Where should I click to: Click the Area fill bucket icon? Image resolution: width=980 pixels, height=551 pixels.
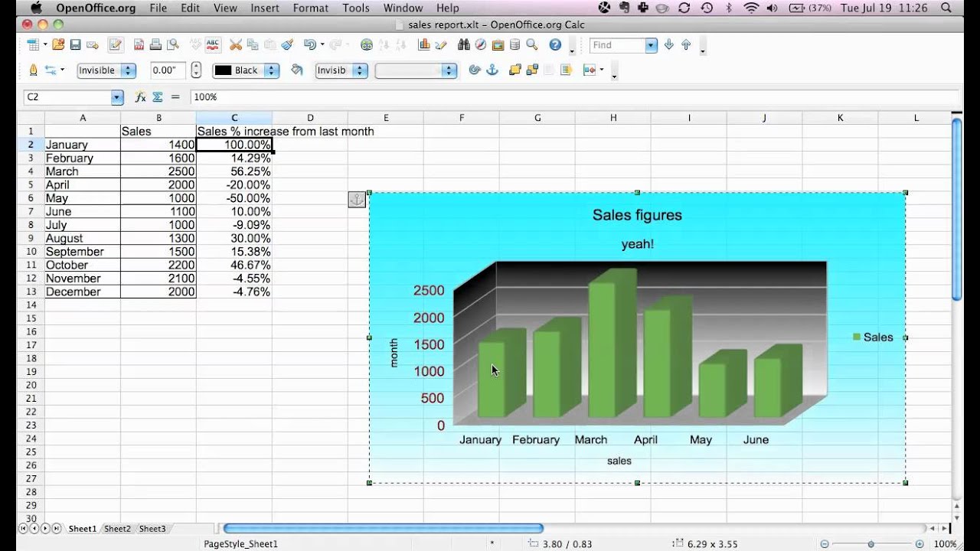(297, 70)
